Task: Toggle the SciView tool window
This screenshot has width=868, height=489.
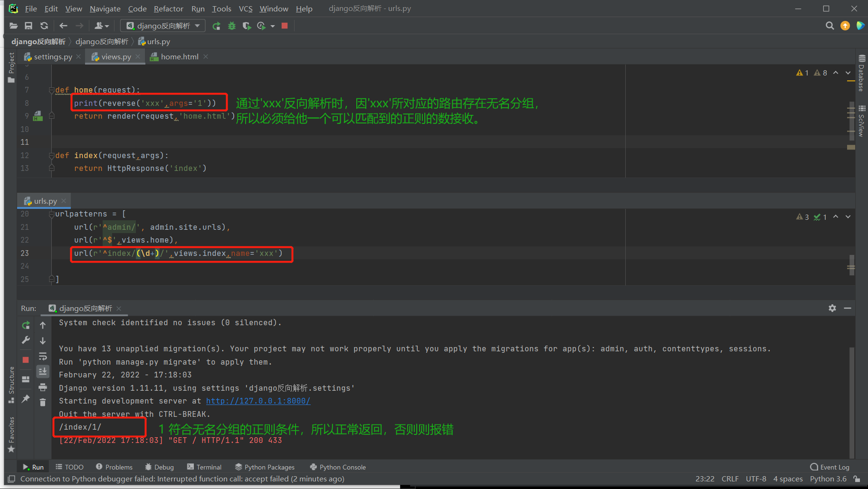Action: tap(861, 121)
